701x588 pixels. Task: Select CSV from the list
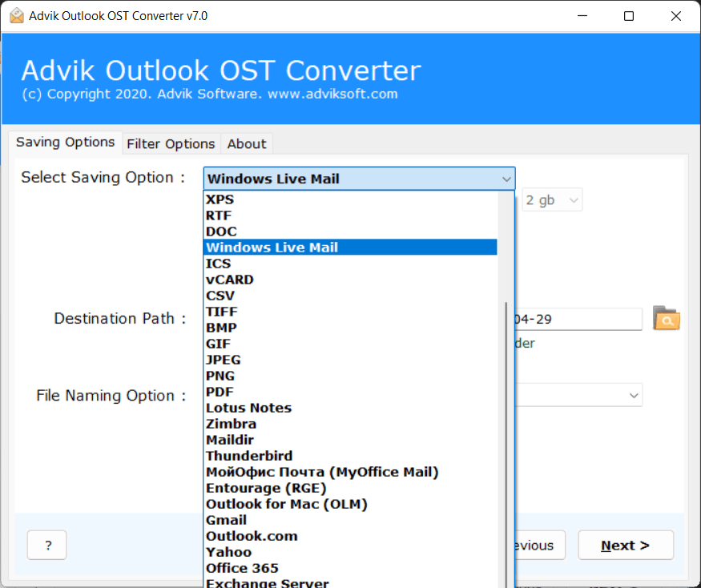[x=350, y=296]
